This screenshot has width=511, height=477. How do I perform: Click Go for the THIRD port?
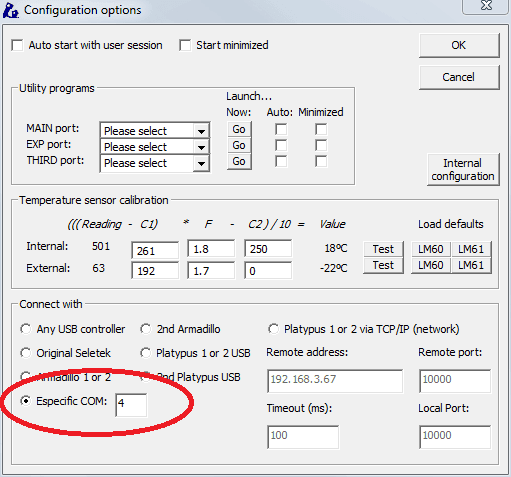[239, 161]
